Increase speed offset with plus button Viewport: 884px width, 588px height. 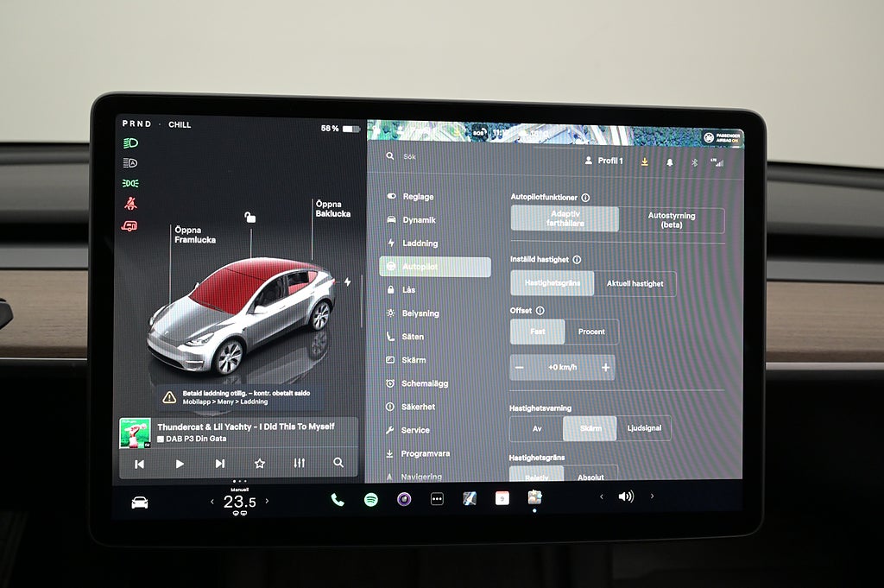[x=606, y=367]
